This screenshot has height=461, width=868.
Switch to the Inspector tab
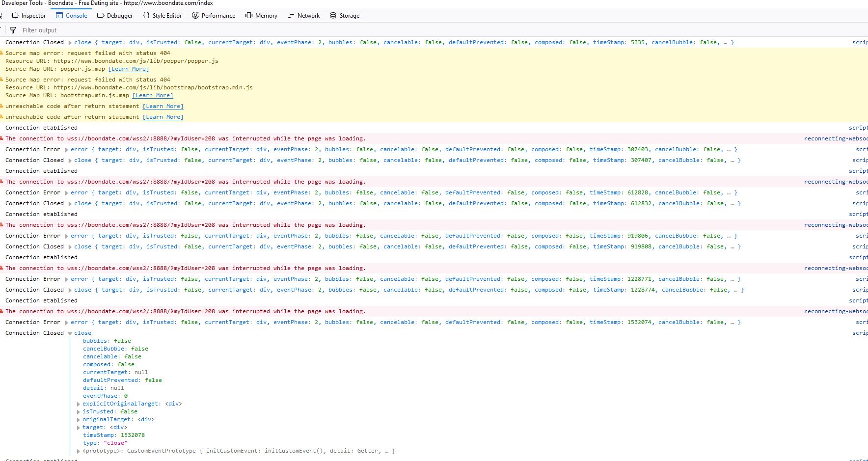pyautogui.click(x=29, y=16)
